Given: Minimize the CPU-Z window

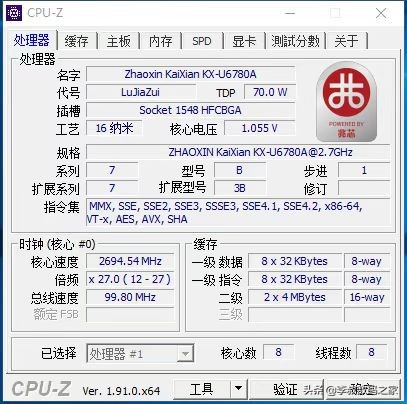Looking at the screenshot, I should 290,13.
